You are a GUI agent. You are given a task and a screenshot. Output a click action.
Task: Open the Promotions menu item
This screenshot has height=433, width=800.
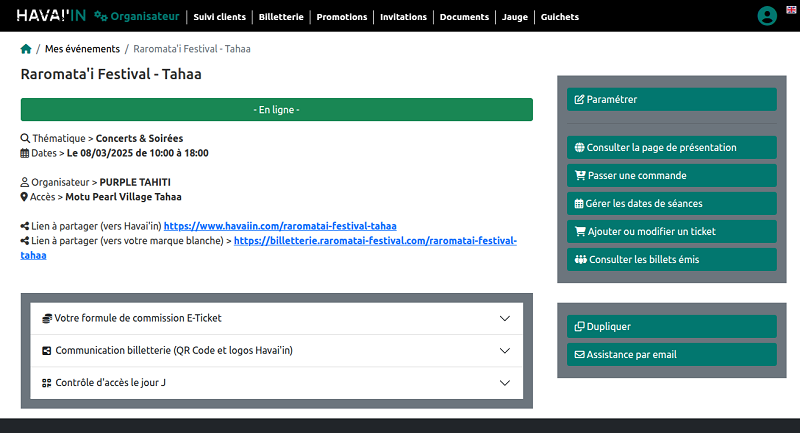pyautogui.click(x=341, y=17)
